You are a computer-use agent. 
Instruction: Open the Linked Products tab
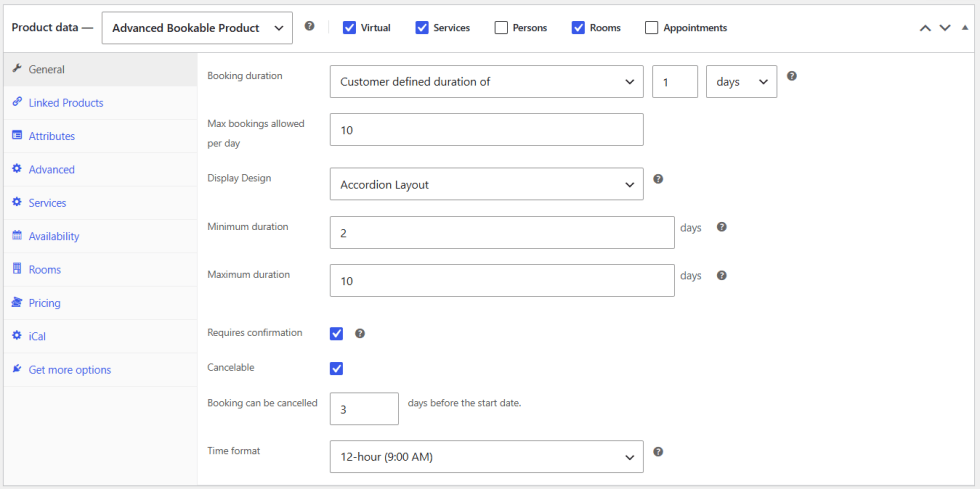100,103
